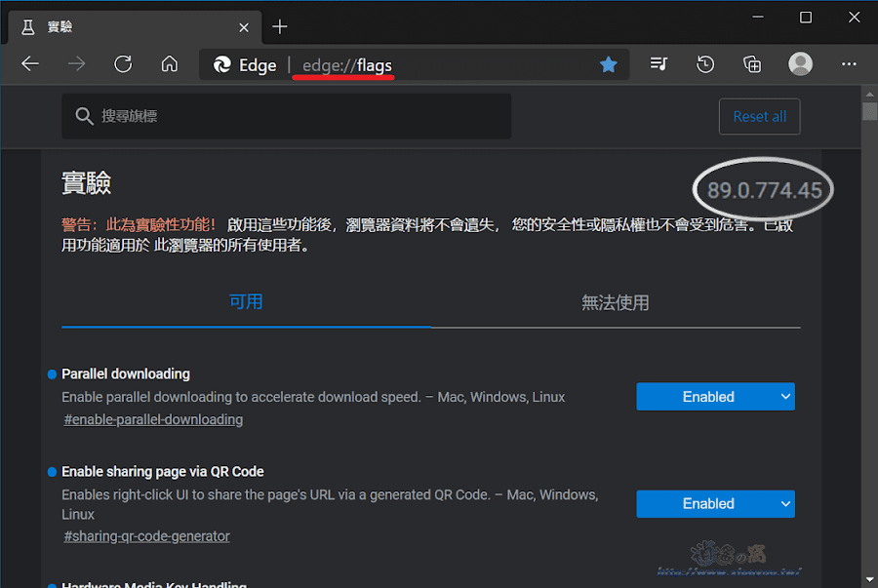This screenshot has height=588, width=878.
Task: Click the red 警告 warning text
Action: (x=139, y=225)
